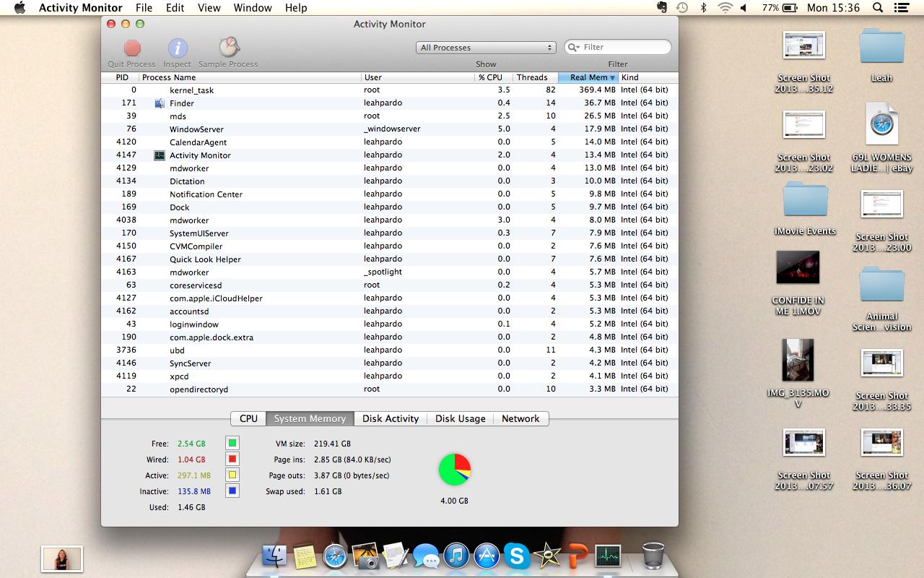Click the Sample Process icon
The width and height of the screenshot is (924, 578).
(229, 48)
